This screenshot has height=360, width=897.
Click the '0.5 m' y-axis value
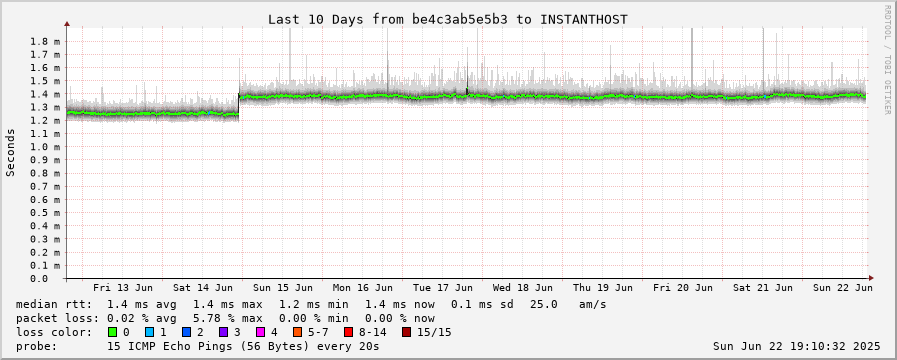point(45,212)
